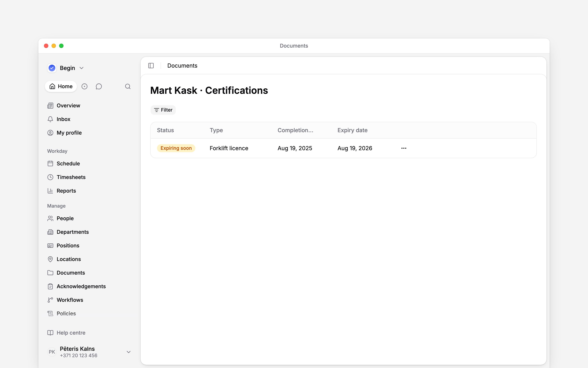The width and height of the screenshot is (588, 368).
Task: Open the search magnifier icon
Action: pyautogui.click(x=128, y=86)
